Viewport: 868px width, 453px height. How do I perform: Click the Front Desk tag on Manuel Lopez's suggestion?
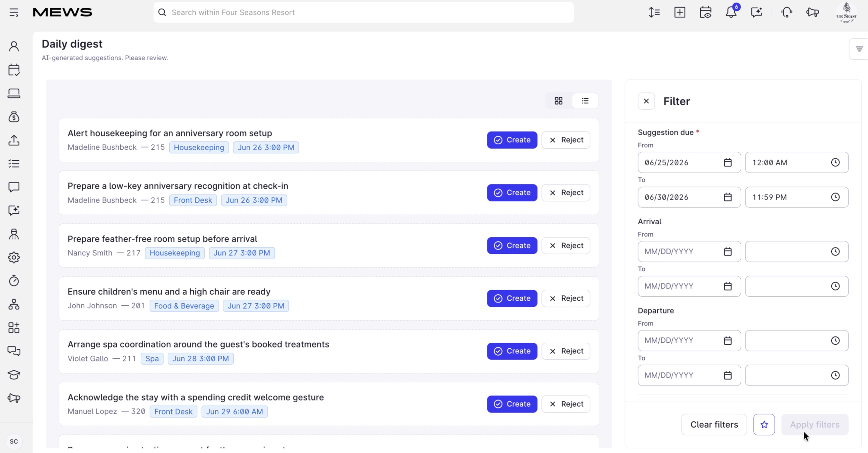(x=173, y=411)
